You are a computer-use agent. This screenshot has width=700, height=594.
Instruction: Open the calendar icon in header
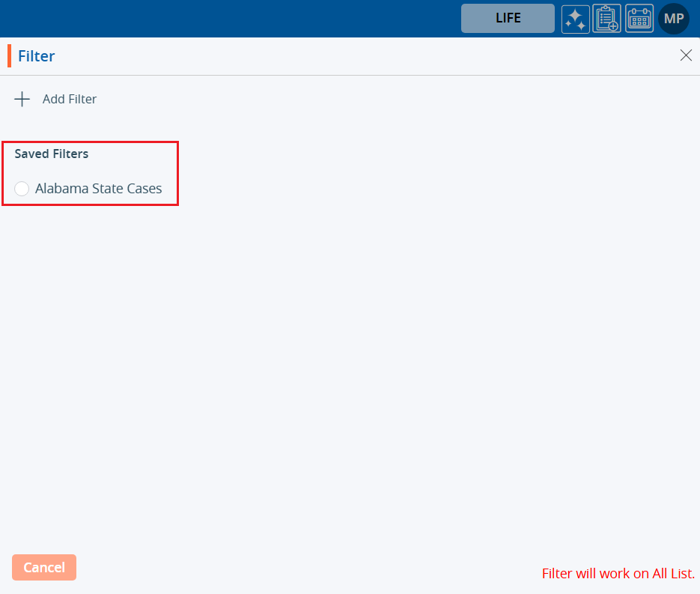coord(639,19)
